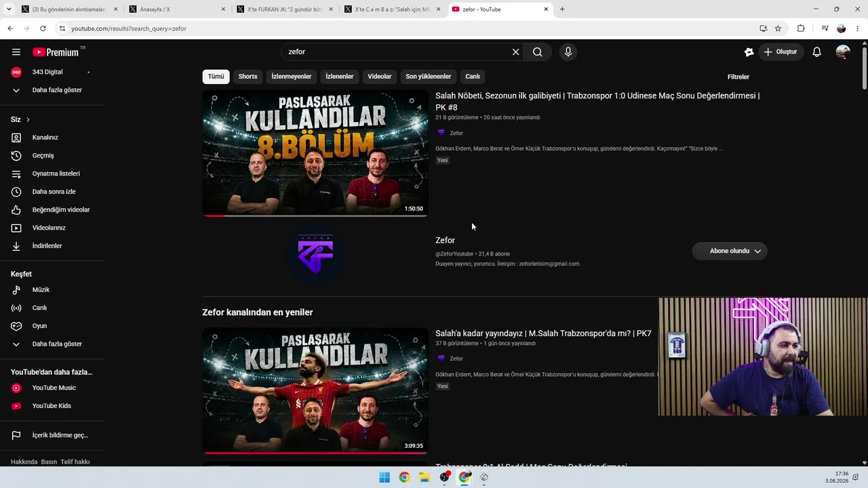Open Filtreler search filters
868x488 pixels.
tap(738, 77)
